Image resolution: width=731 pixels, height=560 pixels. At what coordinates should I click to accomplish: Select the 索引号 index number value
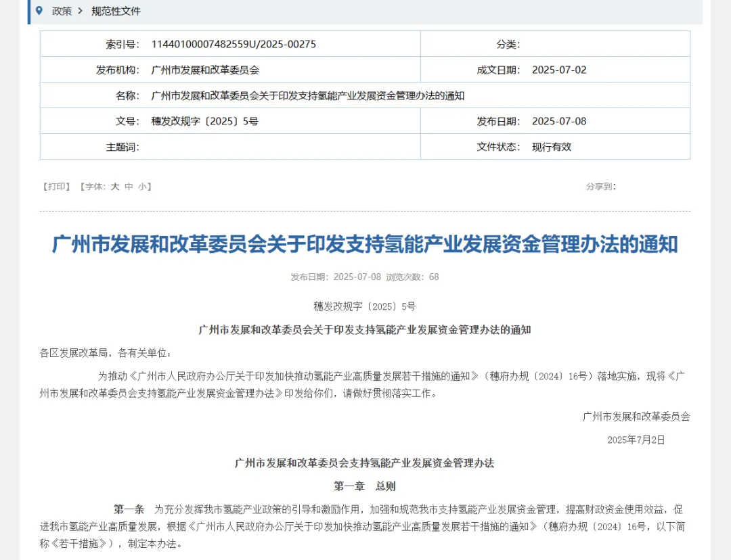pyautogui.click(x=232, y=43)
